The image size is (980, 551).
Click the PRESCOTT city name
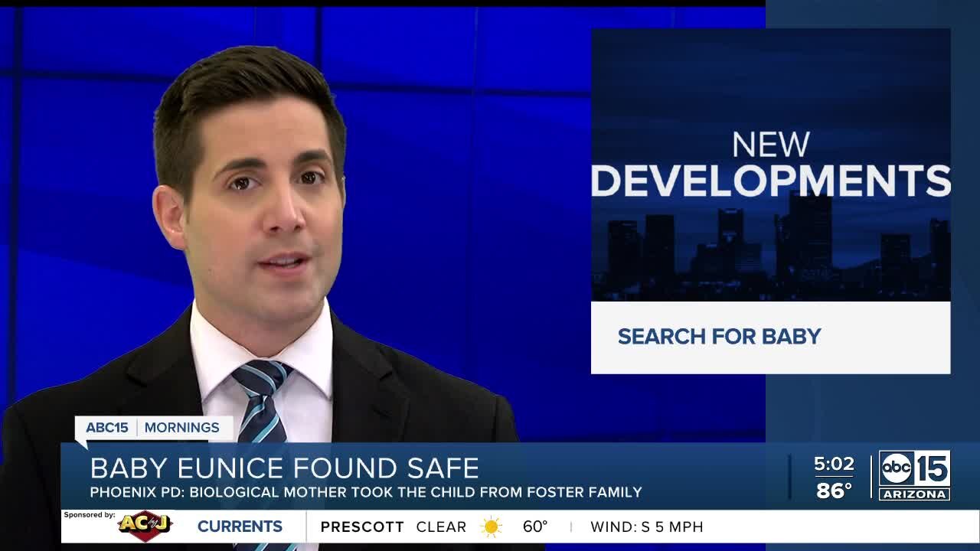point(362,527)
